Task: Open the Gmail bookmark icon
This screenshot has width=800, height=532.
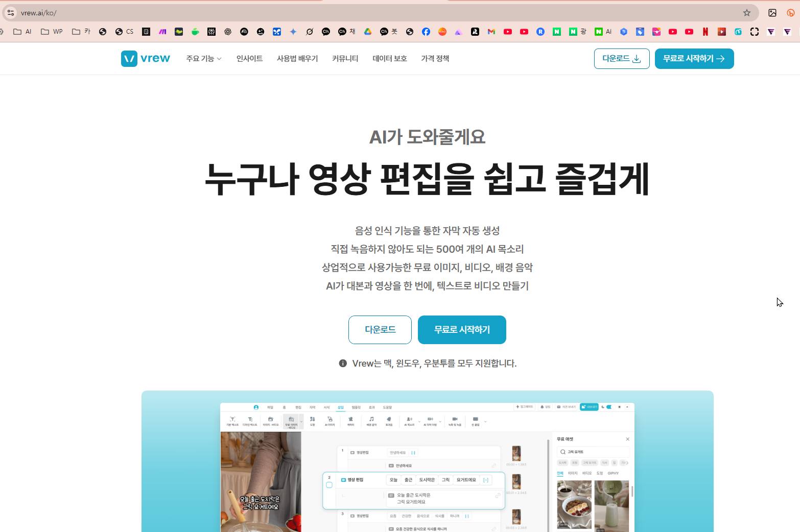Action: [x=491, y=32]
